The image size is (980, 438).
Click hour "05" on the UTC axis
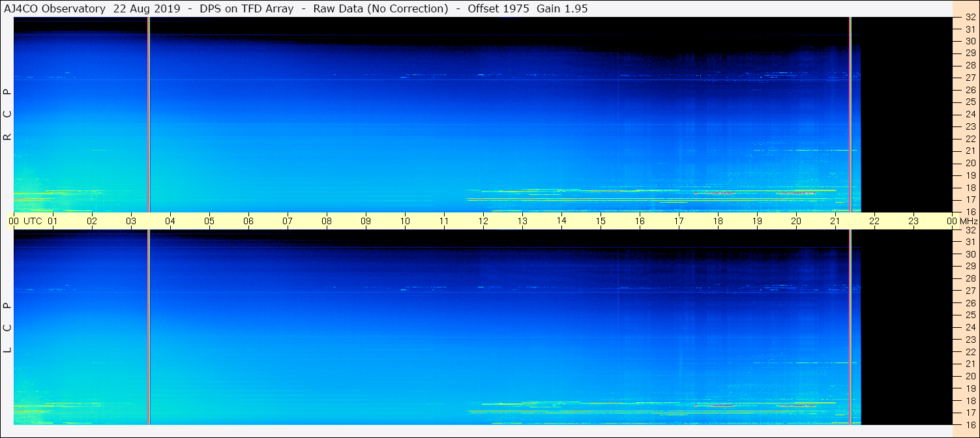coord(209,221)
